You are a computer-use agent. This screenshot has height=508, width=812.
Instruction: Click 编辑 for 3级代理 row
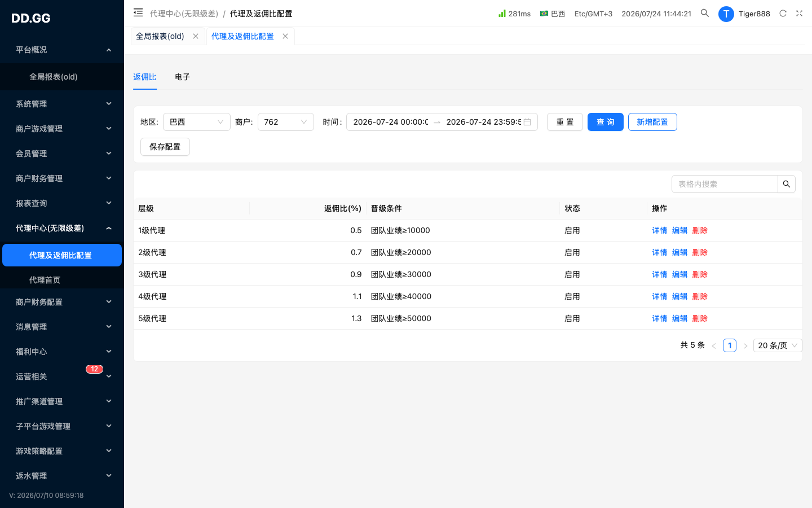click(x=679, y=274)
